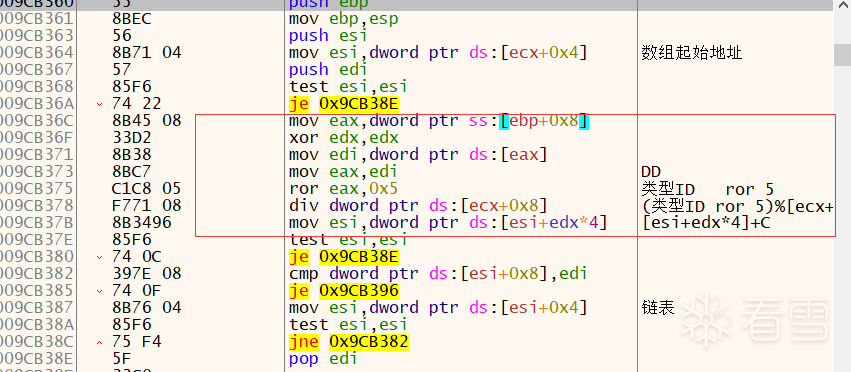The width and height of the screenshot is (851, 372).
Task: Click opcode bytes '8B76 04'
Action: pos(147,308)
